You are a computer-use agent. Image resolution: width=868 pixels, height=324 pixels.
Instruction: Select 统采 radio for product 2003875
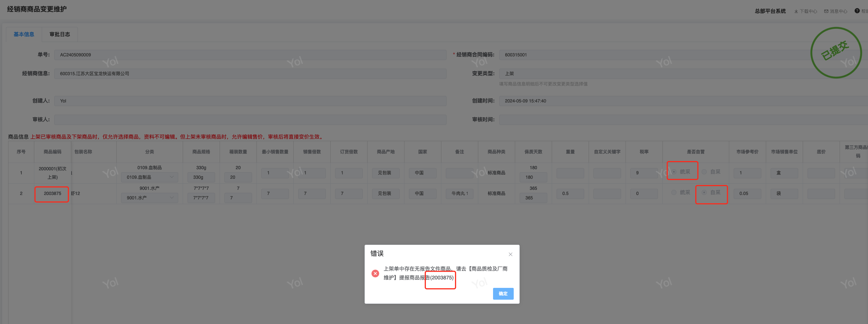[674, 192]
